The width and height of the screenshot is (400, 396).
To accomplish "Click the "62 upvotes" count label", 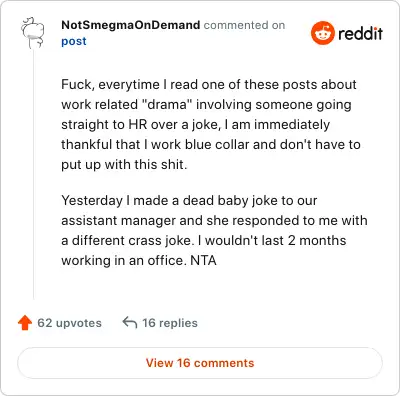I will pyautogui.click(x=69, y=323).
